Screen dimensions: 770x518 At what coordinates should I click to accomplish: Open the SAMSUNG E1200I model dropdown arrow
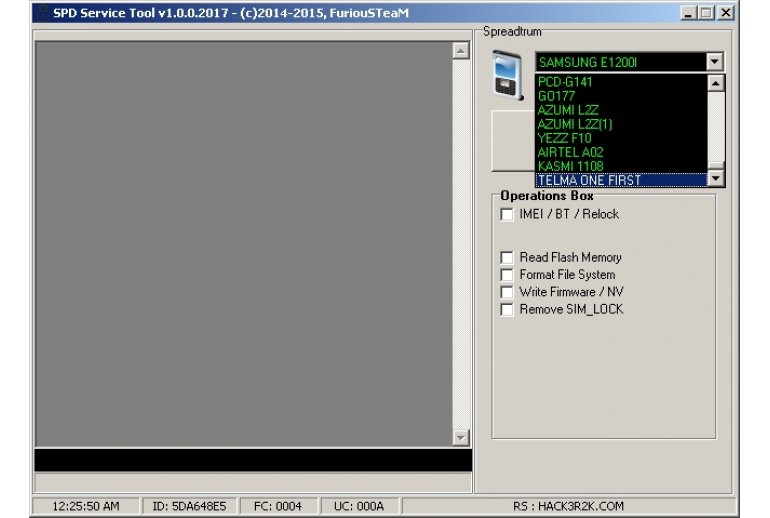715,62
